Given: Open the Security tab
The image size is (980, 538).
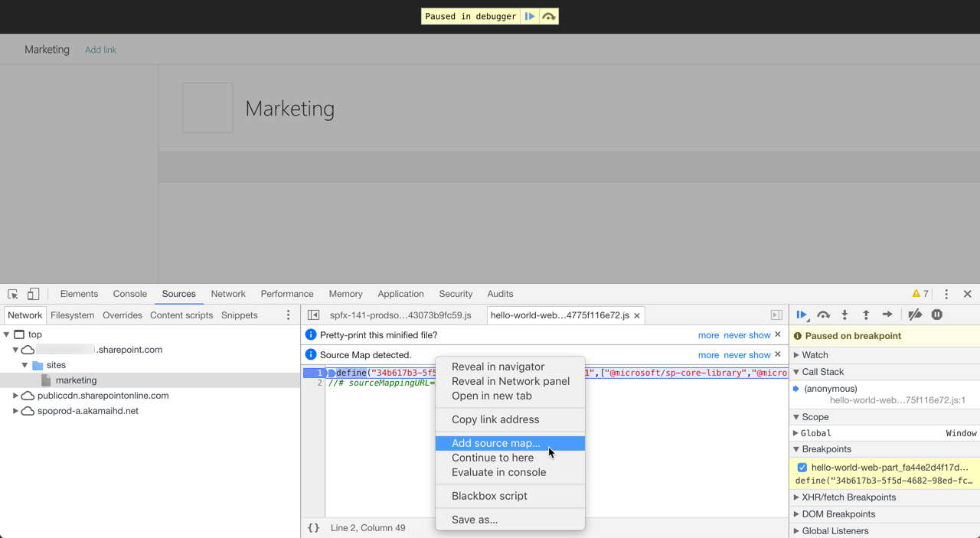Looking at the screenshot, I should pyautogui.click(x=456, y=294).
